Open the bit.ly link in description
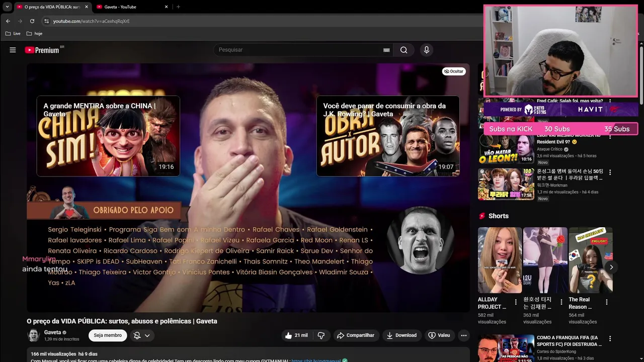644x362 pixels. pyautogui.click(x=316, y=360)
